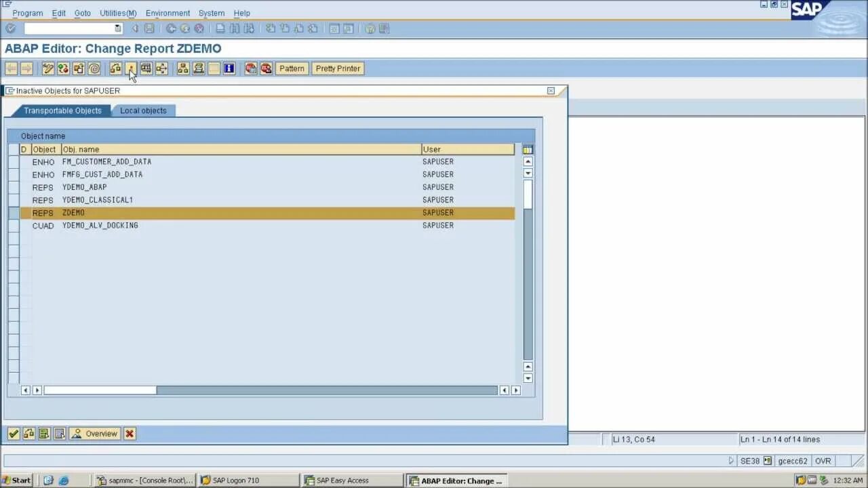Open the Utilities(M) menu
The image size is (868, 488).
click(118, 13)
